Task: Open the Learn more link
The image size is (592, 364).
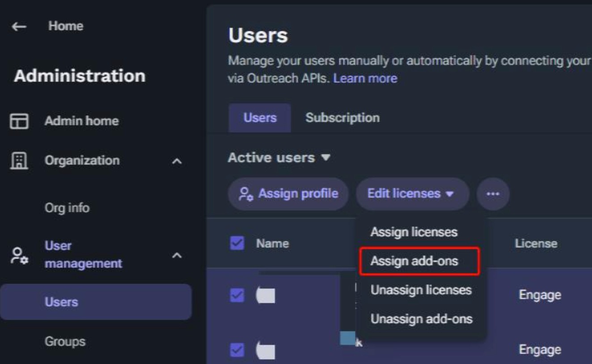Action: [x=365, y=78]
